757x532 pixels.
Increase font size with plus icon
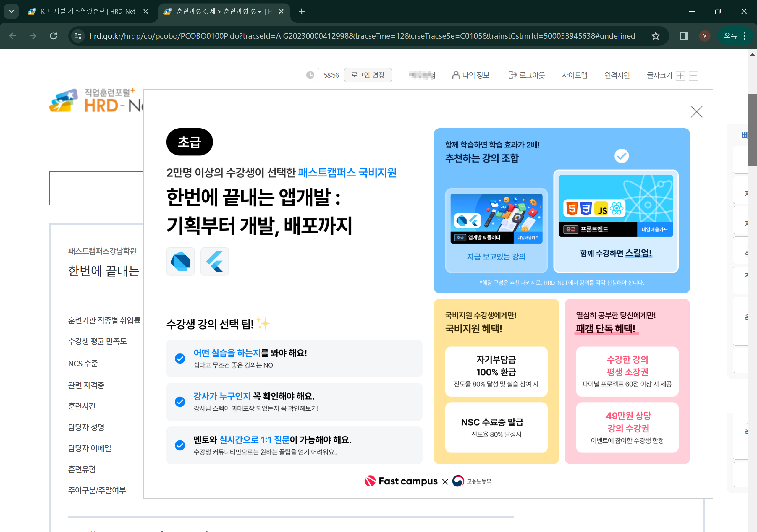(680, 76)
